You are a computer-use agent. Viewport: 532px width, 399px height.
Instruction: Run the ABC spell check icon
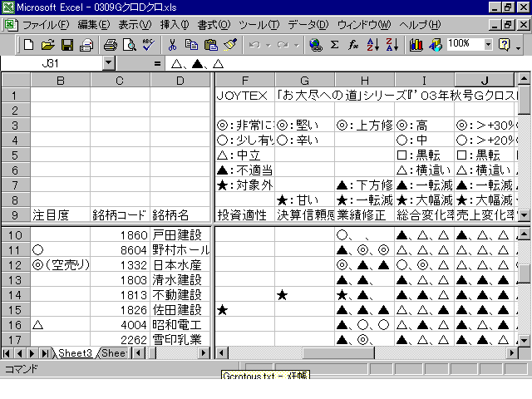(148, 45)
